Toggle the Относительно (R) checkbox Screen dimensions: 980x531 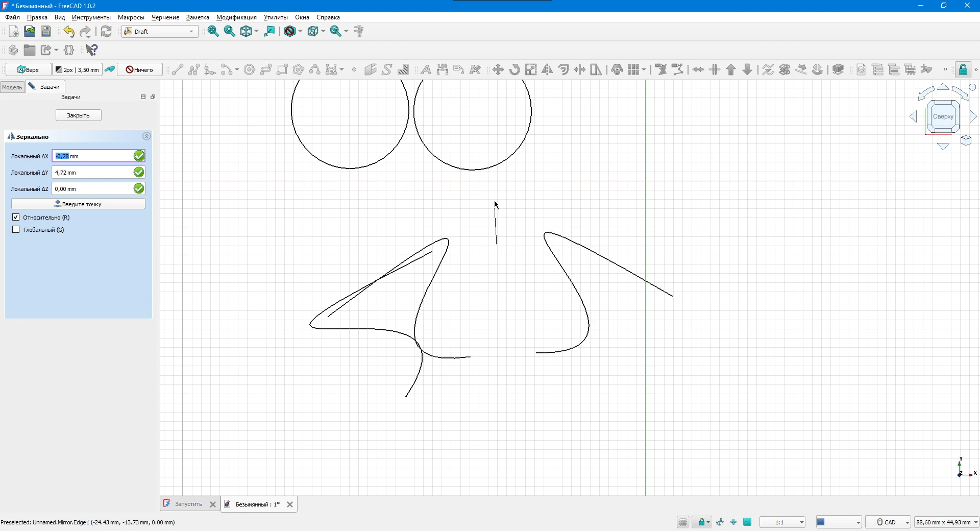point(16,218)
